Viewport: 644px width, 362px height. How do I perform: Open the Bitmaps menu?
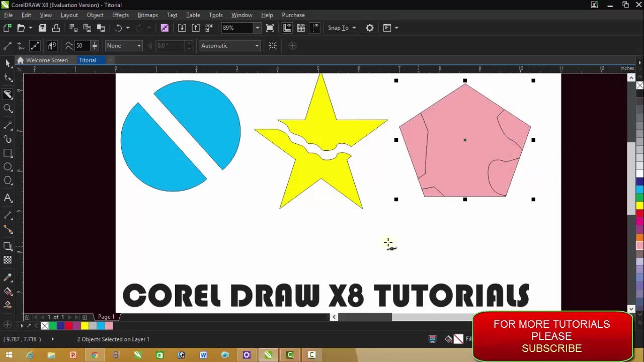147,15
